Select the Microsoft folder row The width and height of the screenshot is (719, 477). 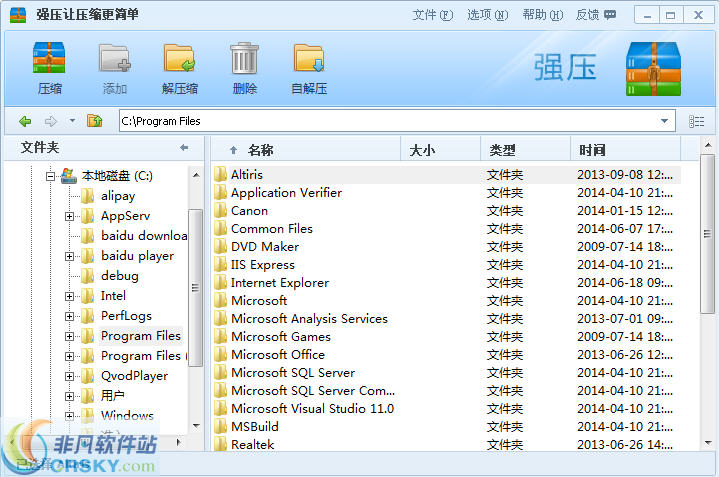pos(447,300)
